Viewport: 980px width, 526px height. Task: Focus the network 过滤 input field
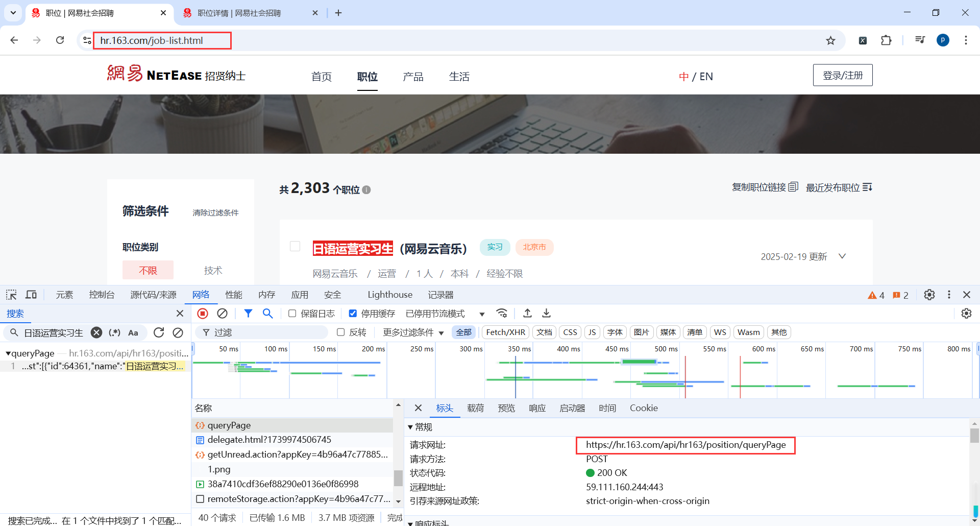(262, 332)
